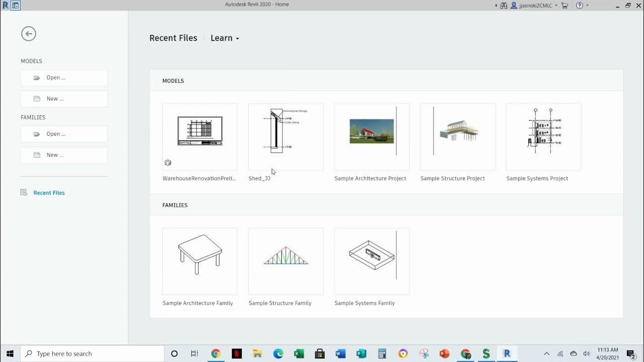Click 'Sample Systems Project' label text
Screen dimensions: 644x362
pos(537,178)
